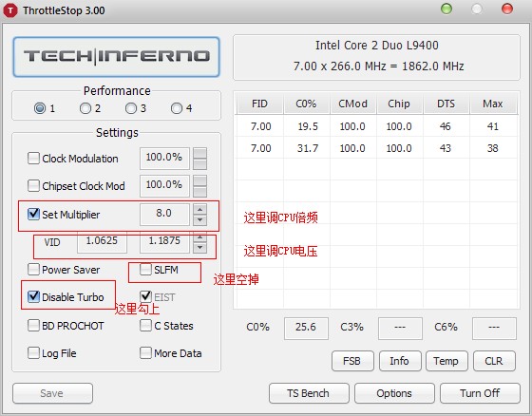Select Performance profile 2
Viewport: 532px width, 416px height.
click(x=85, y=108)
